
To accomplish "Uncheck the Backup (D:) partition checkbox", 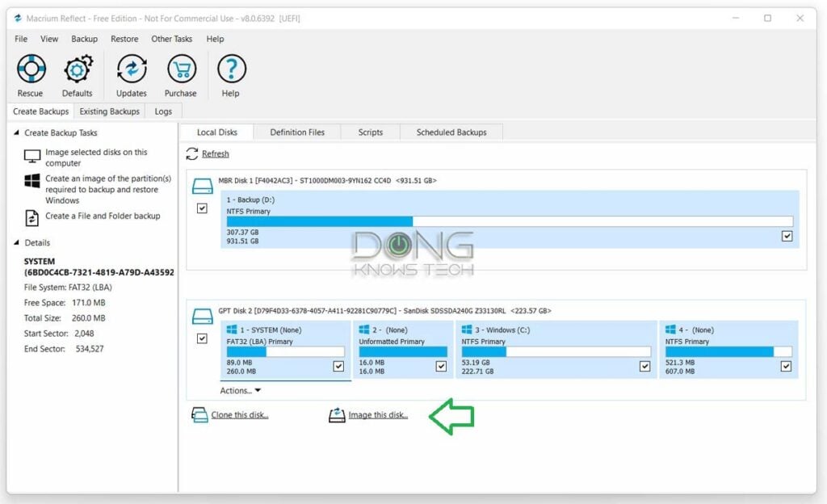I will [x=787, y=236].
